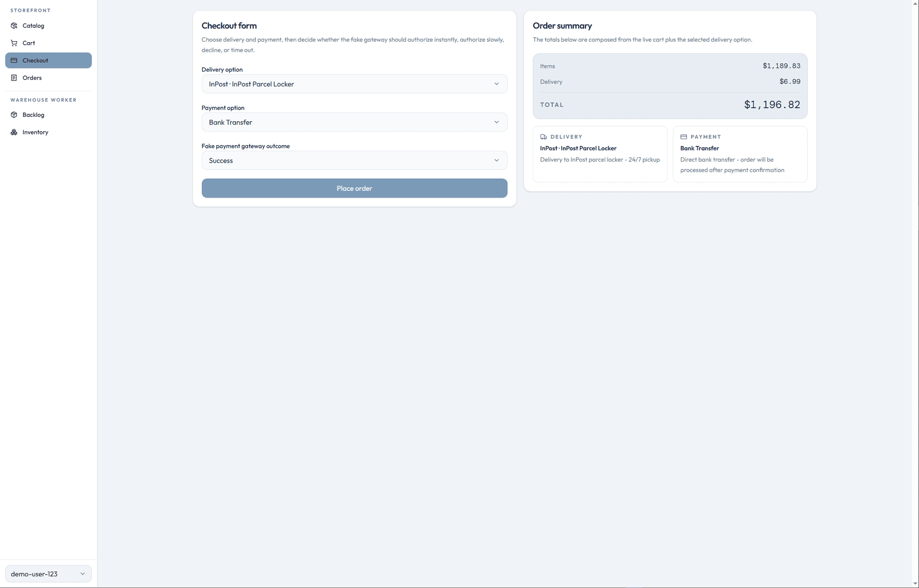
Task: Expand the demo-user-123 user selector
Action: pos(47,573)
